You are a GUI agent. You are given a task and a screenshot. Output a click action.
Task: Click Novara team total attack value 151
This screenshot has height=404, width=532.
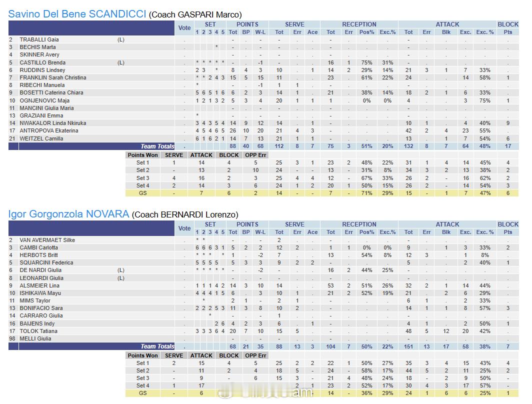tap(408, 346)
